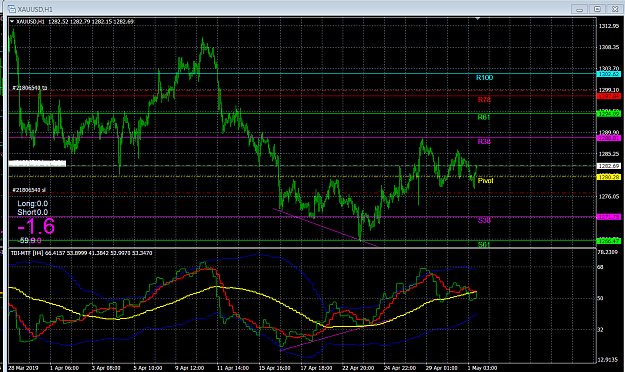Viewport: 625px width, 372px height.
Task: Click the 1285.25 price axis value
Action: click(609, 154)
